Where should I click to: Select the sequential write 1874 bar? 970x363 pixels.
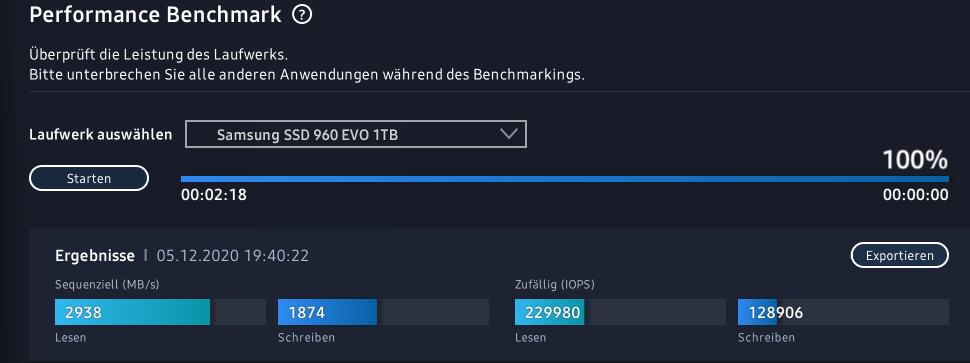click(x=383, y=312)
